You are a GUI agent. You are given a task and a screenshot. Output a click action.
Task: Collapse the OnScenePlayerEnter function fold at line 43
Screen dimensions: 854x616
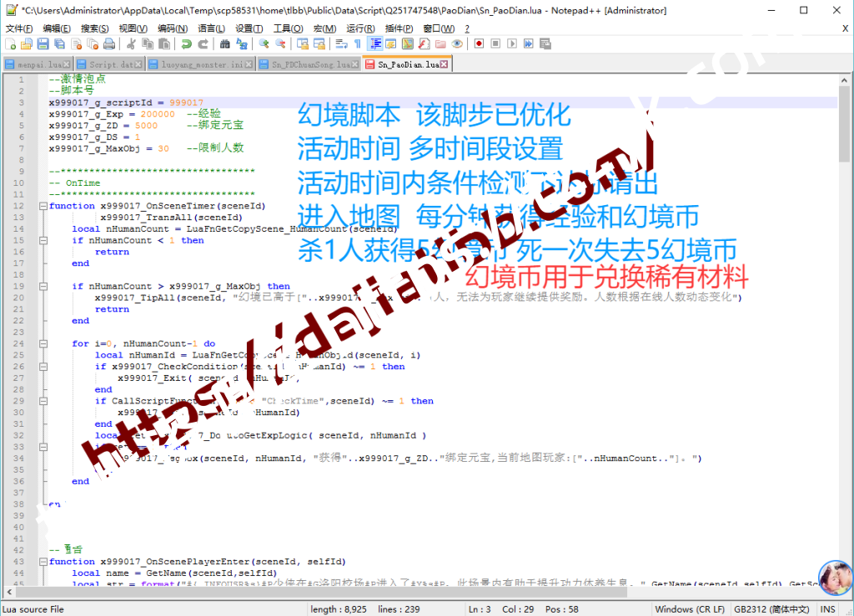(x=42, y=562)
